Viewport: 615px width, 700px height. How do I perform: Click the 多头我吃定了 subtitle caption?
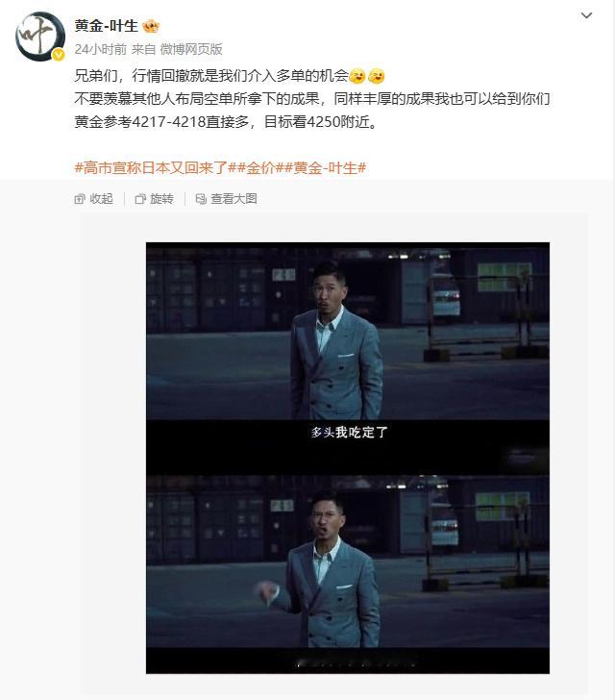pos(349,432)
